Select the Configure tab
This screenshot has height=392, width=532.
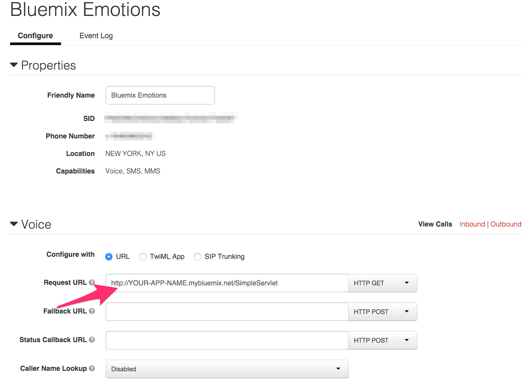click(x=35, y=36)
